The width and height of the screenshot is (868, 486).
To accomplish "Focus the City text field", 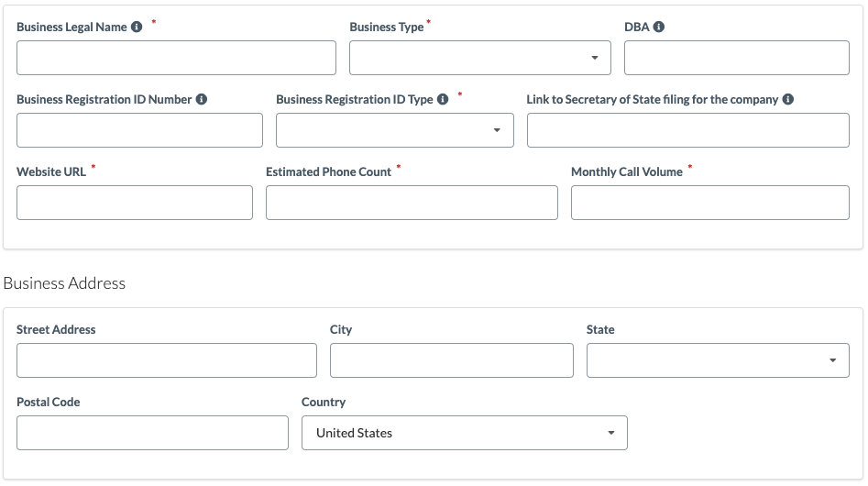I will point(452,360).
